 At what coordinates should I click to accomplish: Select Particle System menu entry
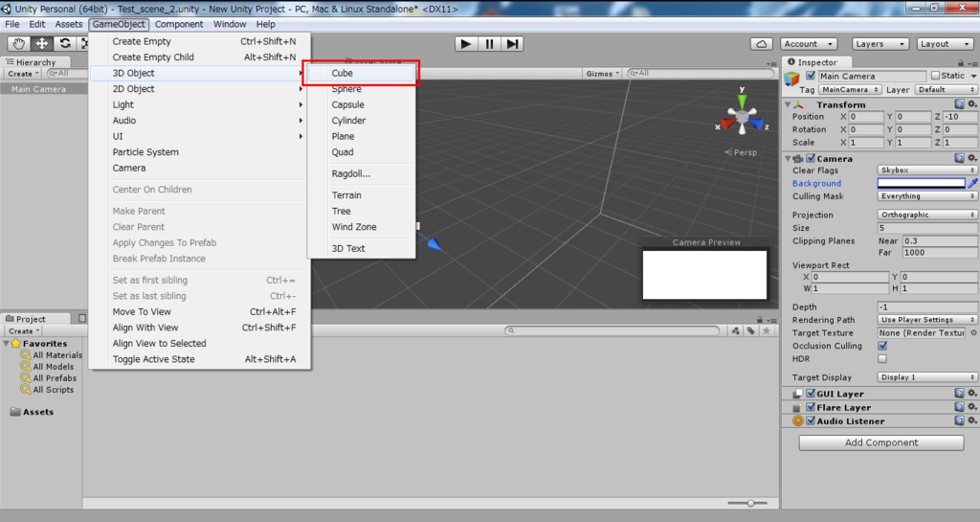(x=200, y=152)
